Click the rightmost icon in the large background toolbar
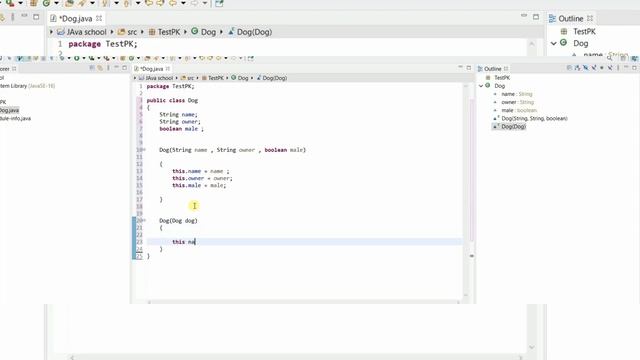Viewport: 640px width, 360px height. click(x=219, y=3)
